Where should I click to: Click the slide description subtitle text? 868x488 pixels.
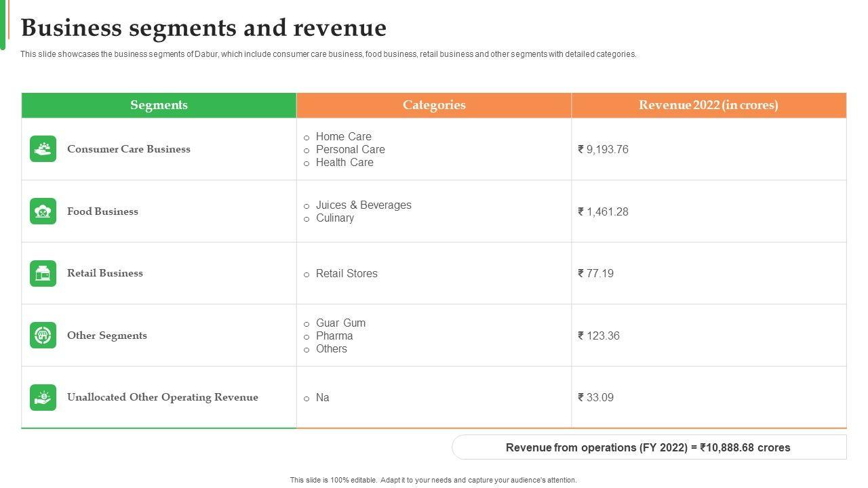pyautogui.click(x=328, y=54)
